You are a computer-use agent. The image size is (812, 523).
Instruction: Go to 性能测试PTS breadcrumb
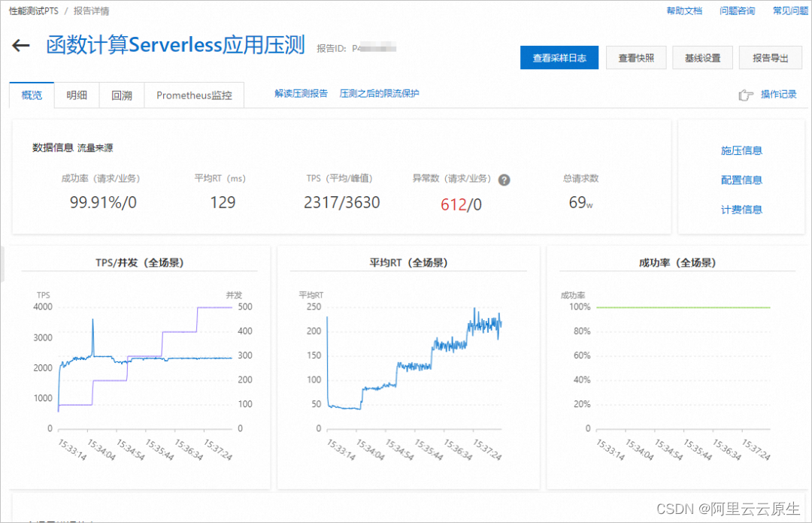click(x=34, y=11)
